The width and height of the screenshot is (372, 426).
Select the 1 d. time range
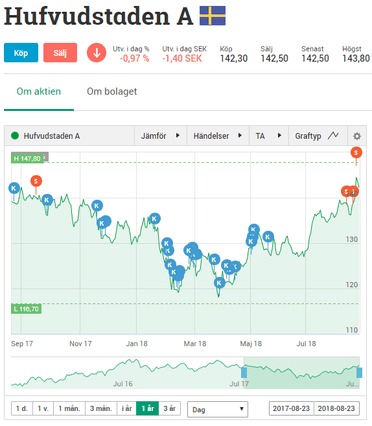pyautogui.click(x=22, y=408)
